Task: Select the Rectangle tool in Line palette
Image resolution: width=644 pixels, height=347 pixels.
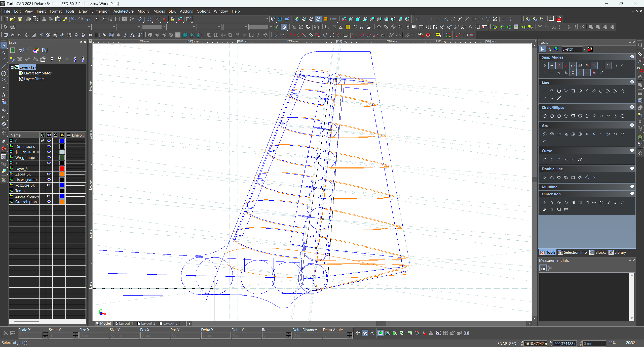Action: [573, 91]
